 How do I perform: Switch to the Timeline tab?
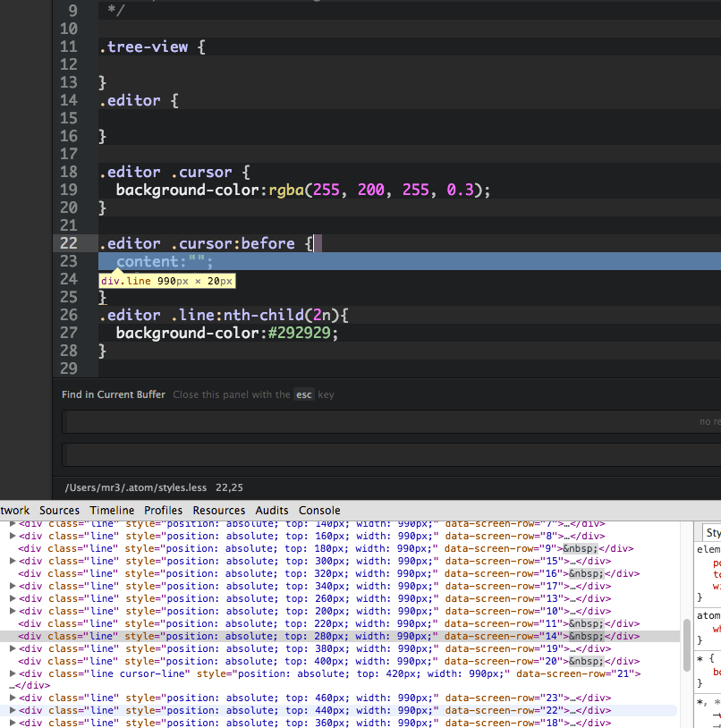click(x=112, y=511)
